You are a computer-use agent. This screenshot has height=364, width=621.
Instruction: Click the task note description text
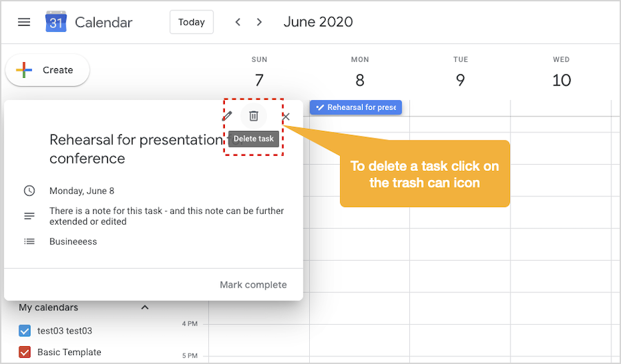(167, 216)
